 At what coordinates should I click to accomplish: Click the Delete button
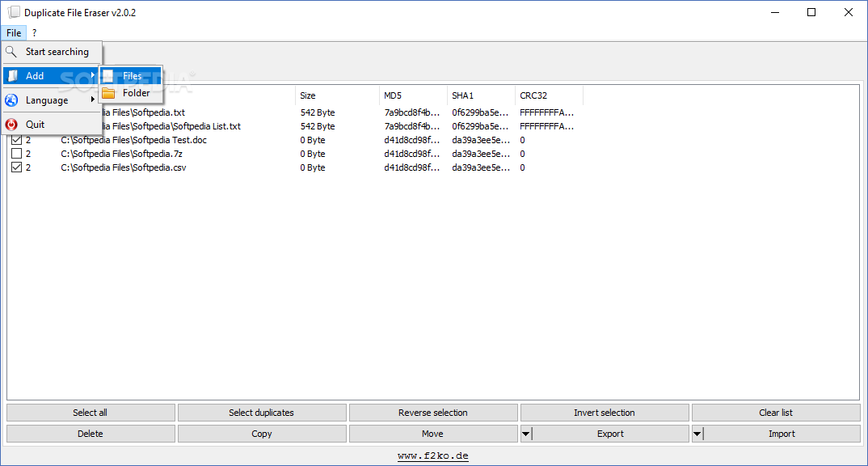(91, 434)
